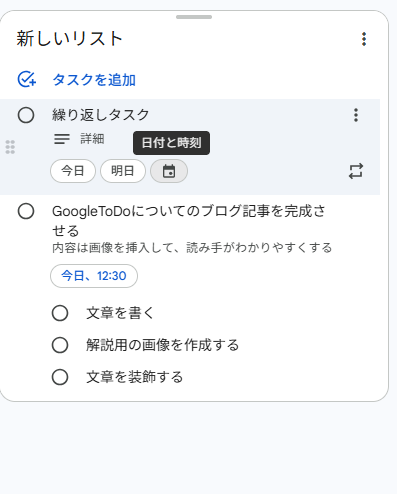Viewport: 397px width, 494px height.
Task: Mark the GoogleToDo blog task complete
Action: coord(26,211)
